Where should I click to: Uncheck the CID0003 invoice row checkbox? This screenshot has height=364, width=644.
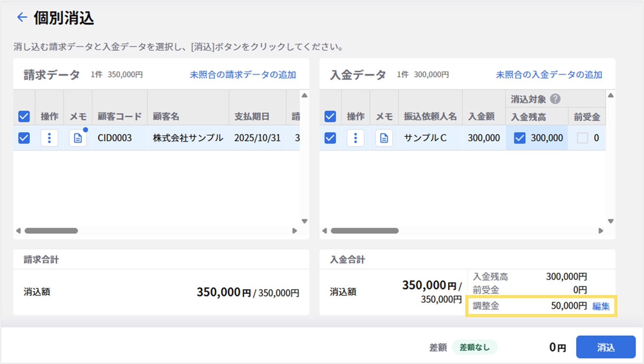24,138
